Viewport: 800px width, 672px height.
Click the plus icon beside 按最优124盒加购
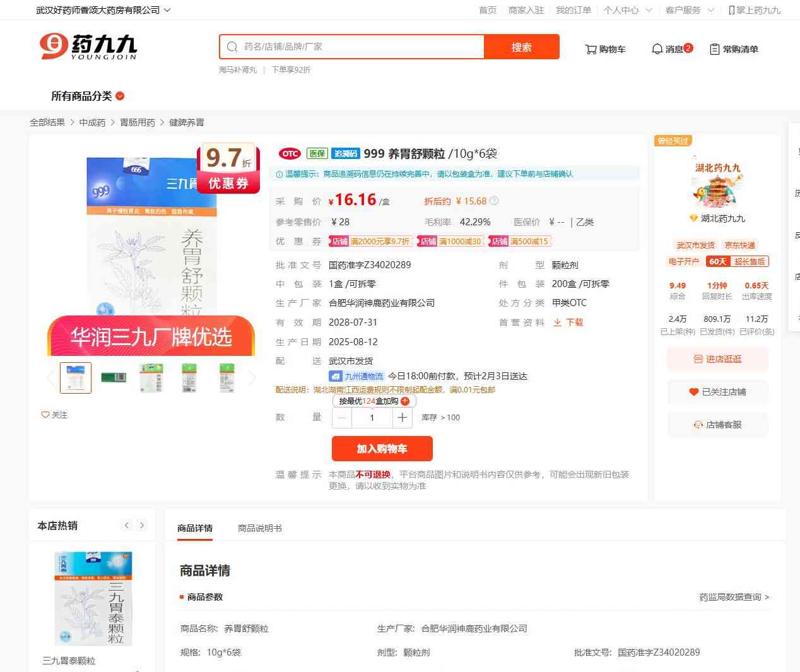tap(405, 401)
